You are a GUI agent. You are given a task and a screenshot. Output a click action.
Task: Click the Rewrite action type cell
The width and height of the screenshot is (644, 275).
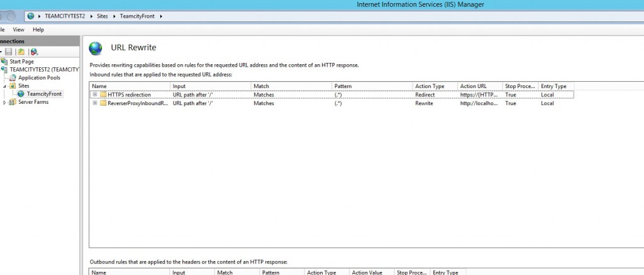[424, 104]
